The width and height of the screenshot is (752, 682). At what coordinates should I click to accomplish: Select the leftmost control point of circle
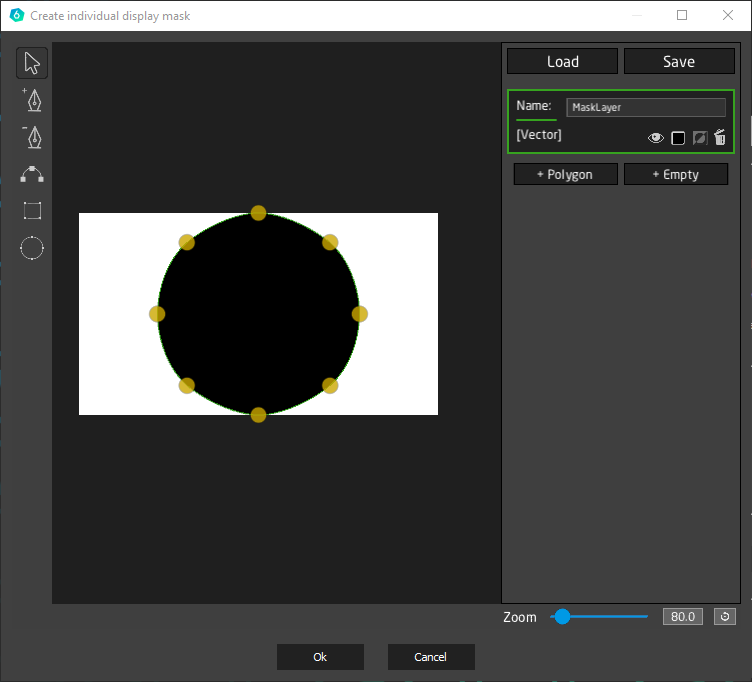157,314
